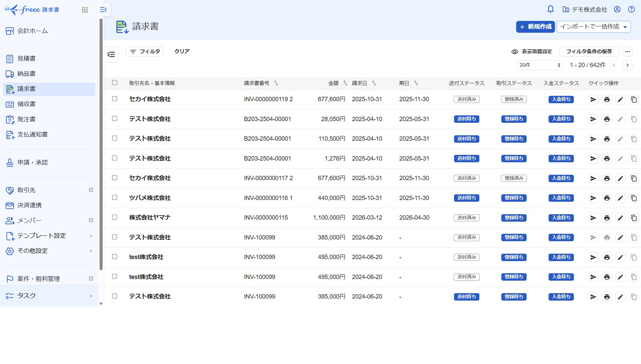Image resolution: width=641 pixels, height=364 pixels.
Task: Open the account profile icon
Action: pyautogui.click(x=617, y=9)
